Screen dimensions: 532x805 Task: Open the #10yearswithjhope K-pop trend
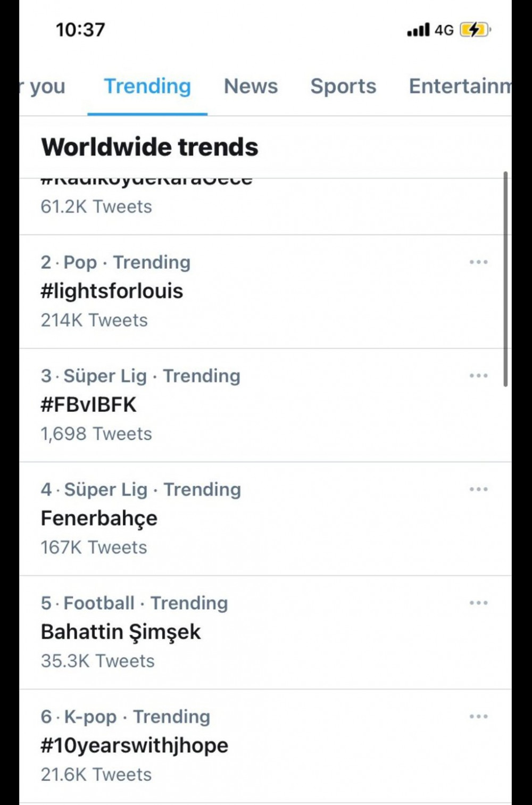coord(265,746)
